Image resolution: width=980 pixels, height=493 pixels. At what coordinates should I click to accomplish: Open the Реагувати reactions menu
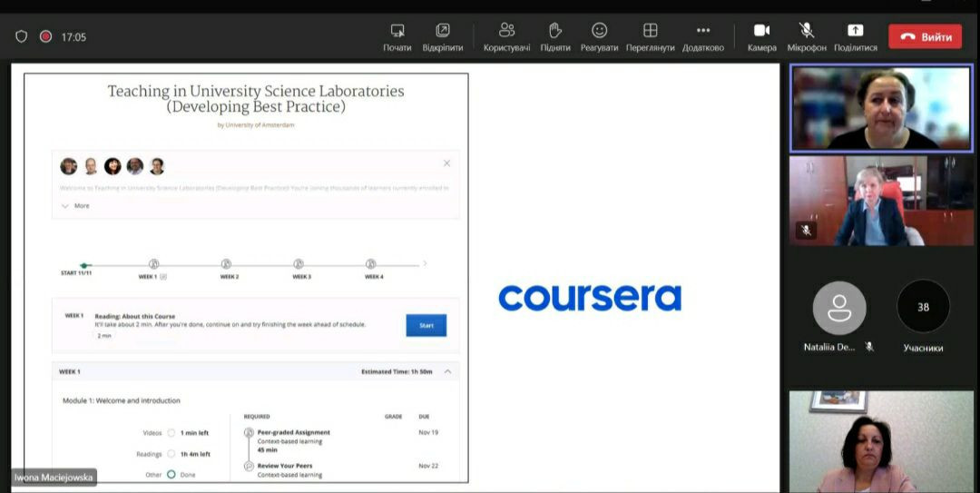[x=599, y=37]
